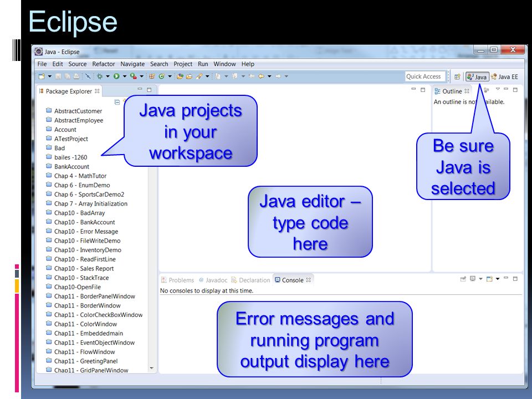The height and width of the screenshot is (399, 532).
Task: Select the Chap10 - Sales Report project
Action: 80,268
